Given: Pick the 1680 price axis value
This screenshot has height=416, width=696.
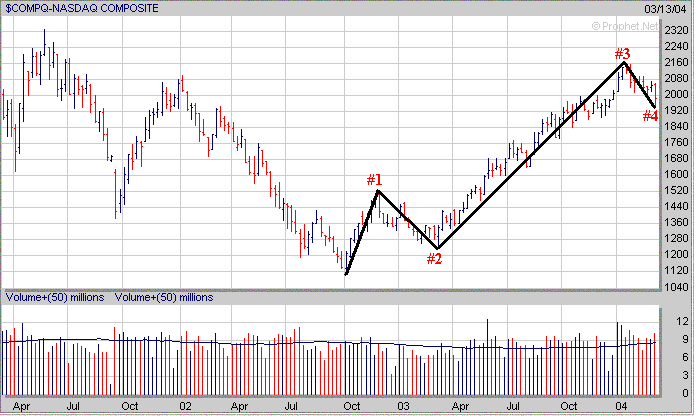Looking at the screenshot, I should (676, 158).
